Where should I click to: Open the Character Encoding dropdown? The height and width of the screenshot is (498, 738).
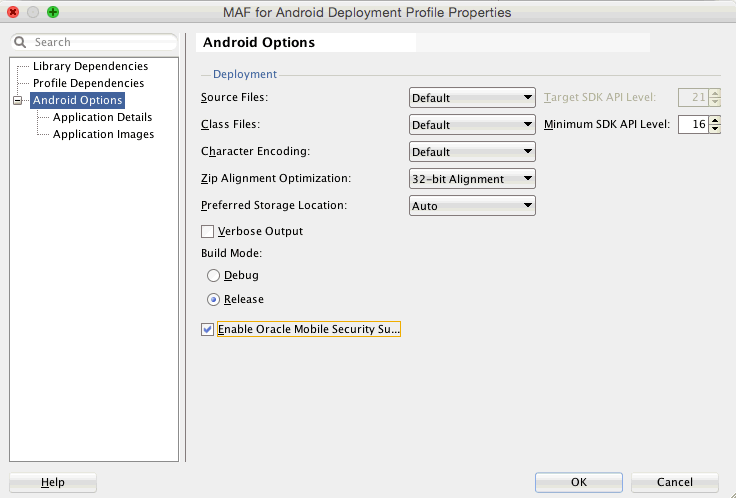472,152
